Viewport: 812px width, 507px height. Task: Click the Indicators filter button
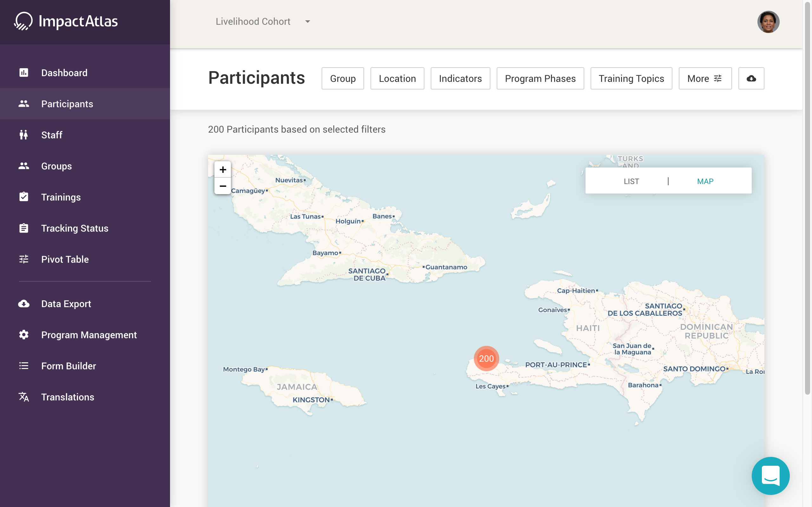pos(460,78)
